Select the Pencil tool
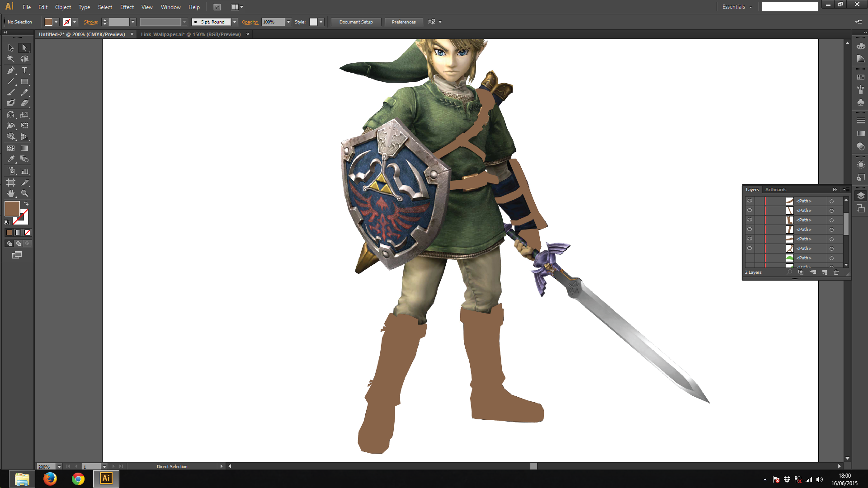 click(x=24, y=92)
